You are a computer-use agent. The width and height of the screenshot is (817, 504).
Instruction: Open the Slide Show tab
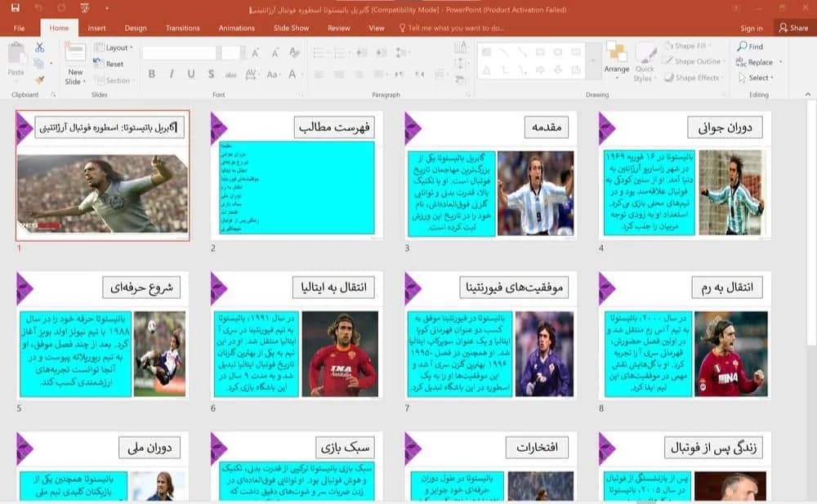(292, 28)
